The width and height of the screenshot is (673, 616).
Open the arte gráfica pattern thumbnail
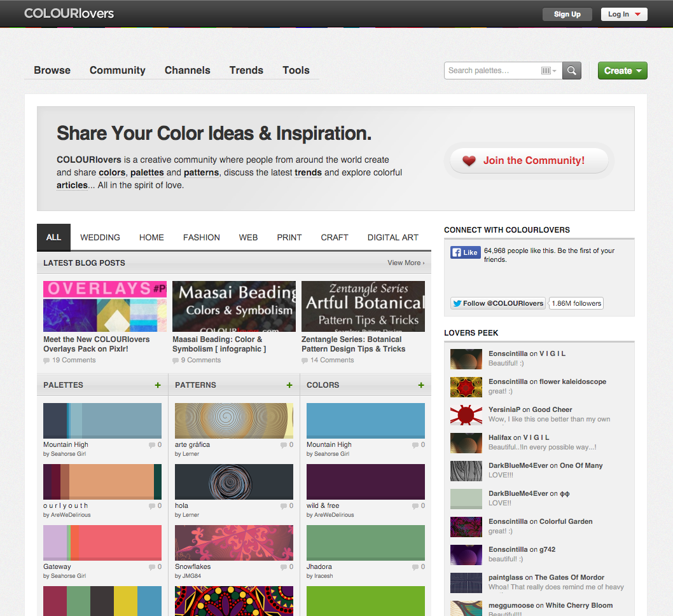click(x=234, y=421)
